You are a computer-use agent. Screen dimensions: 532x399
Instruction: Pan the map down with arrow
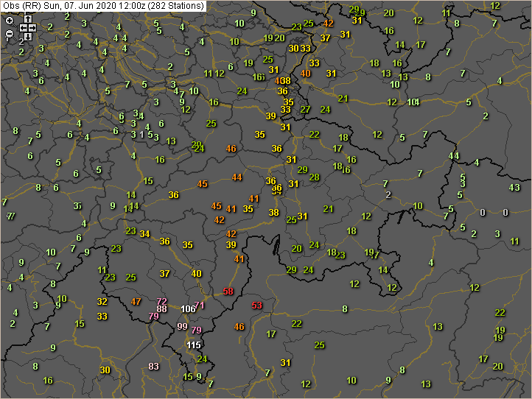(28, 36)
